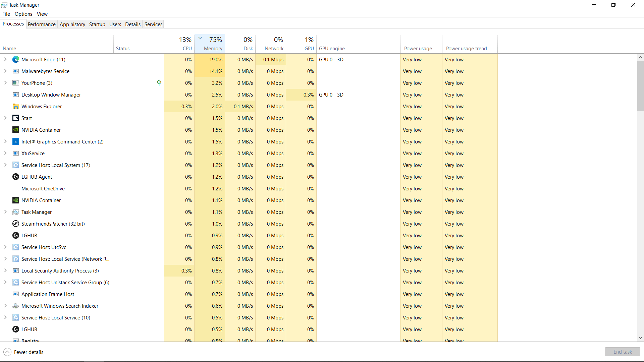
Task: Click the scrollbar down arrow
Action: (640, 338)
